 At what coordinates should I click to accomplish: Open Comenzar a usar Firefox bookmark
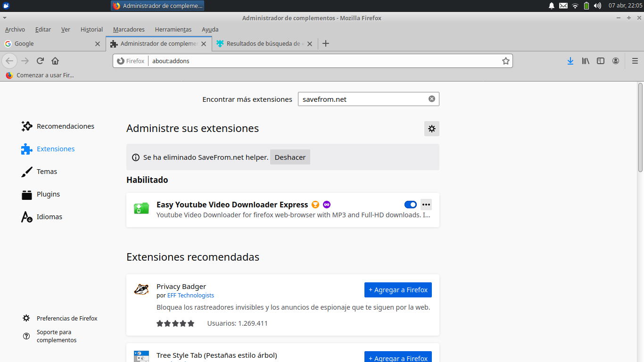[x=40, y=75]
